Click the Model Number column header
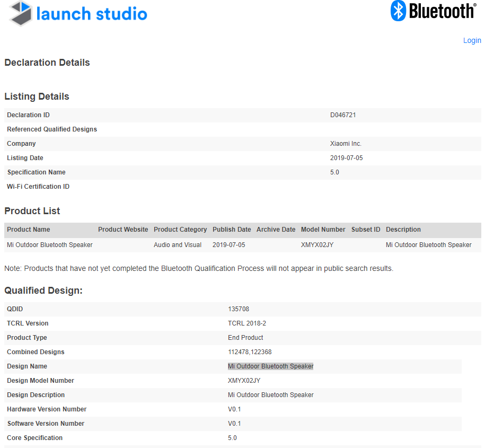Viewport: 485px width, 448px height. [323, 230]
